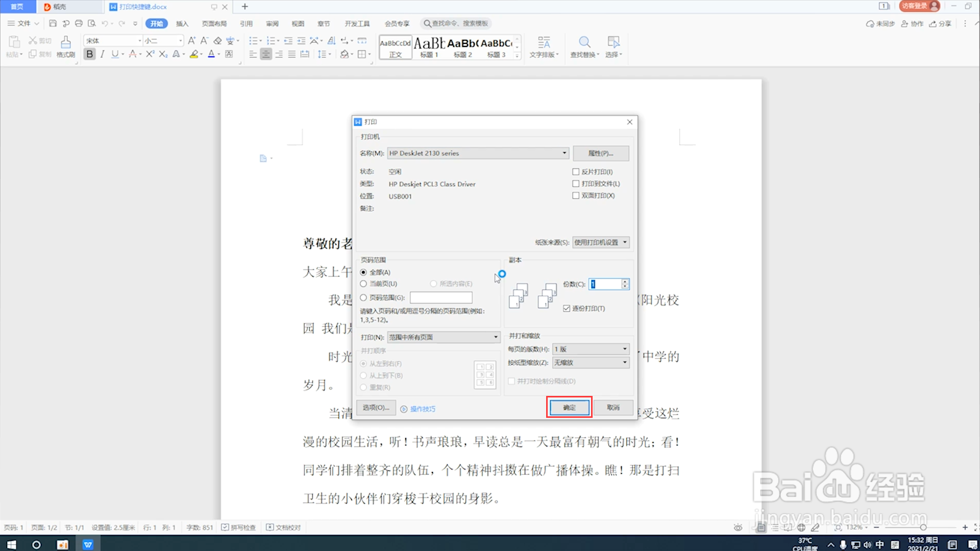Image resolution: width=980 pixels, height=551 pixels.
Task: Enable the 双面打印 checkbox
Action: 576,195
